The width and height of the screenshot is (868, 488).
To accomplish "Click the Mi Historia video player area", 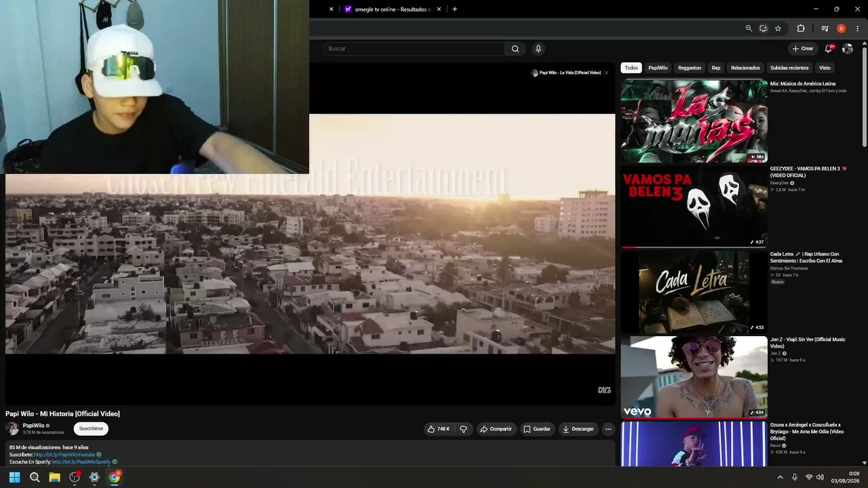I will tap(310, 234).
